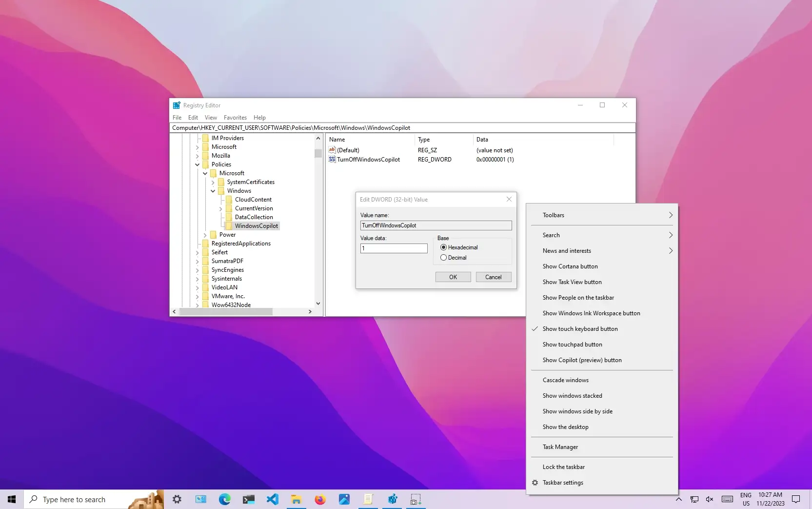Click the Value data input field
Viewport: 812px width, 509px height.
394,248
